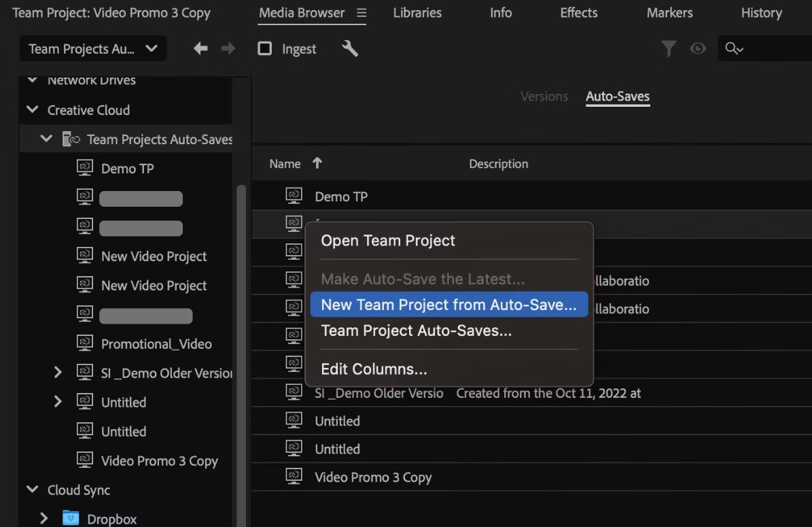Viewport: 812px width, 527px height.
Task: Select the Demo TP project icon
Action: 85,168
